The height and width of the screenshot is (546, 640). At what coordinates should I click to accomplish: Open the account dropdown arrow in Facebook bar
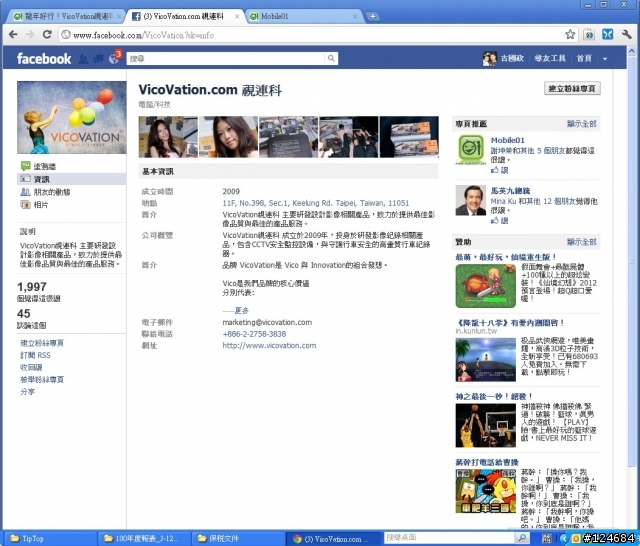point(605,59)
